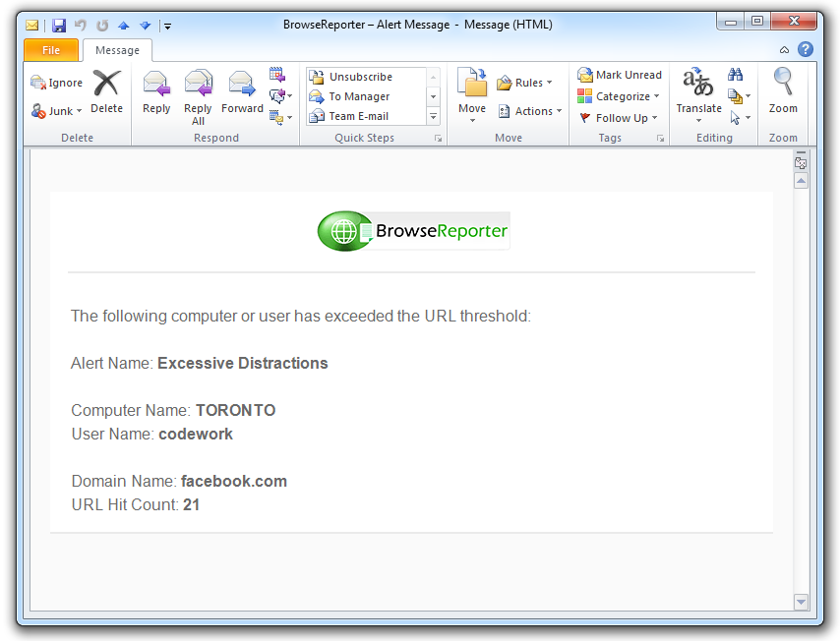Image resolution: width=840 pixels, height=642 pixels.
Task: Open the Actions dropdown
Action: (x=530, y=111)
